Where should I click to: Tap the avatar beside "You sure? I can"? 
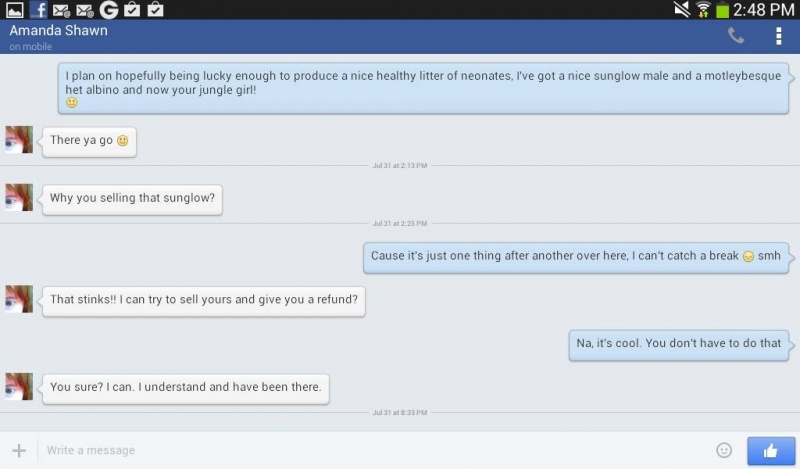point(19,386)
